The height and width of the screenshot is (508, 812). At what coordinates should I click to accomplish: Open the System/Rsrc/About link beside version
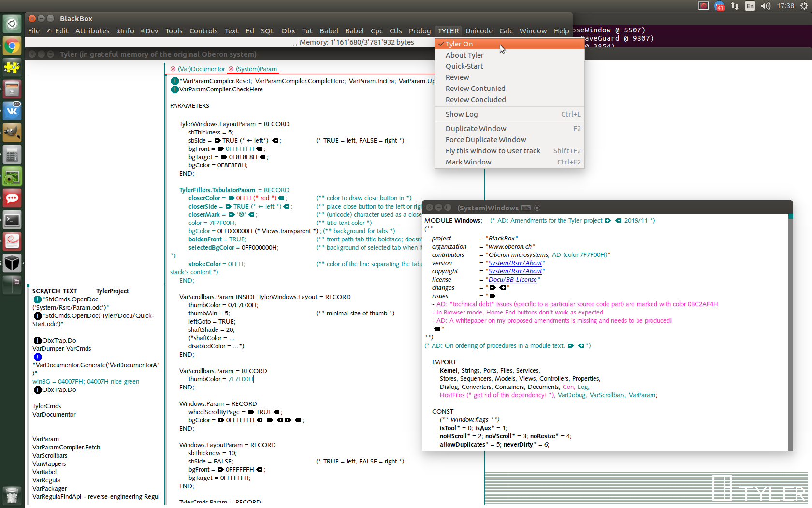click(515, 263)
